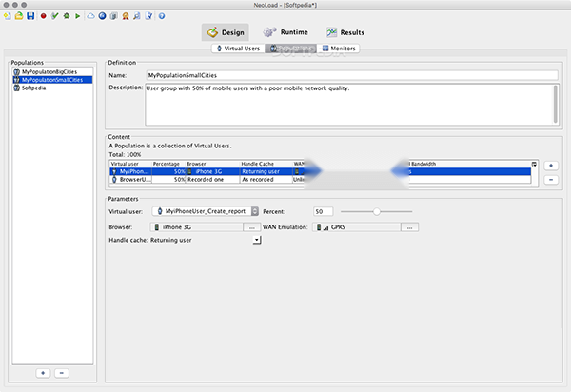Click the Percent value field
The width and height of the screenshot is (571, 392).
(x=323, y=211)
